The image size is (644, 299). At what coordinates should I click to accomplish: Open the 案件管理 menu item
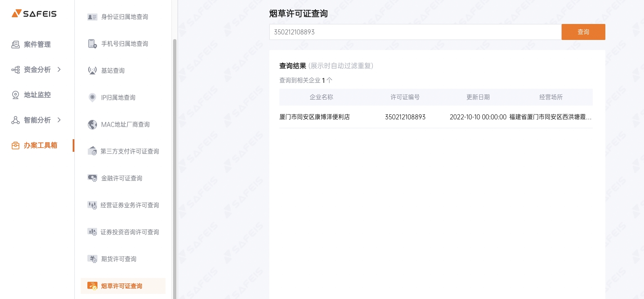tap(37, 45)
